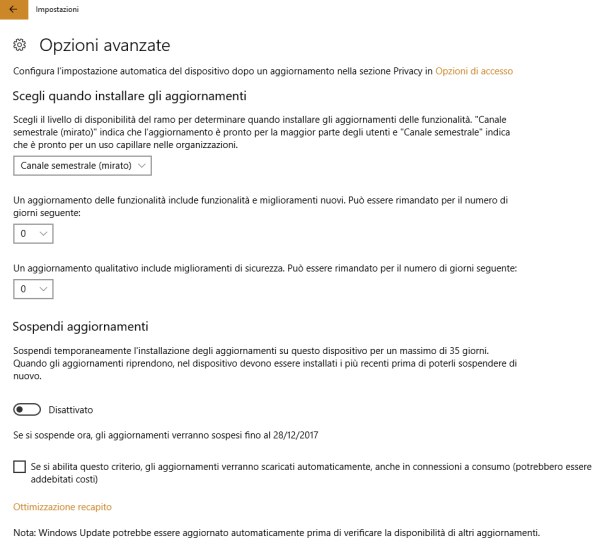
Task: Click the gear icon beside Opzioni avanzate
Action: coord(20,45)
